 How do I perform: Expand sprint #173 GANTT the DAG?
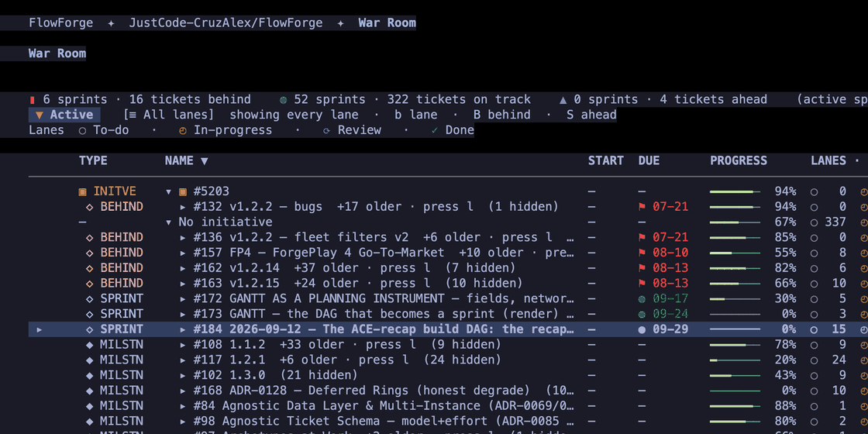(183, 315)
